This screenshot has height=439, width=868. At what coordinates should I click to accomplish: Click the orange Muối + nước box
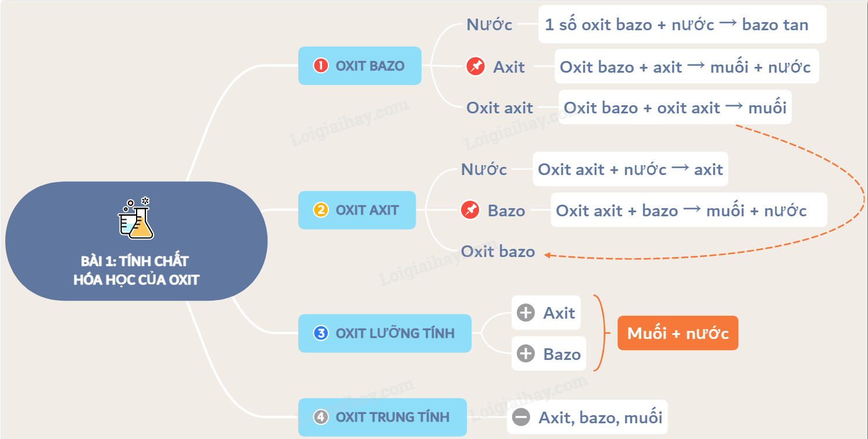pos(677,333)
